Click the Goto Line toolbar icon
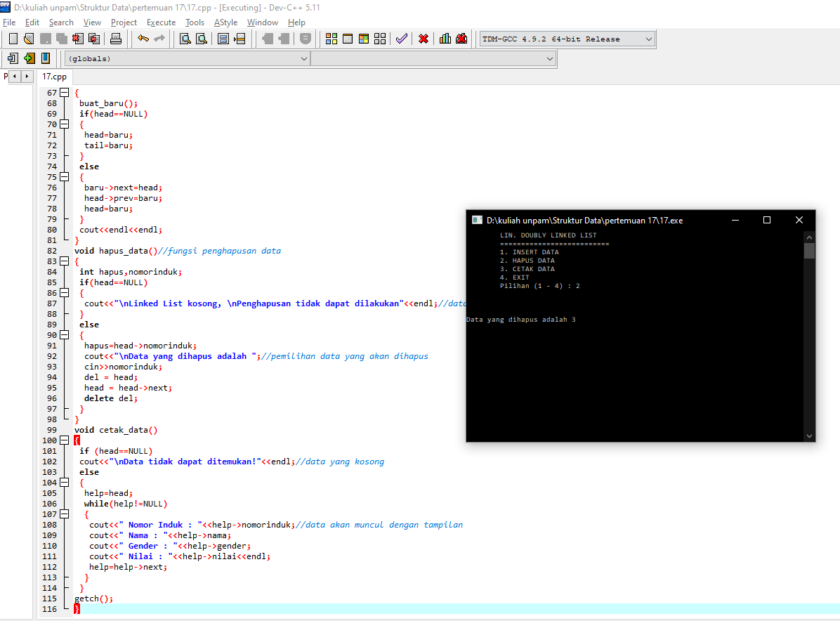Screen dimensions: 840x621 [239, 39]
